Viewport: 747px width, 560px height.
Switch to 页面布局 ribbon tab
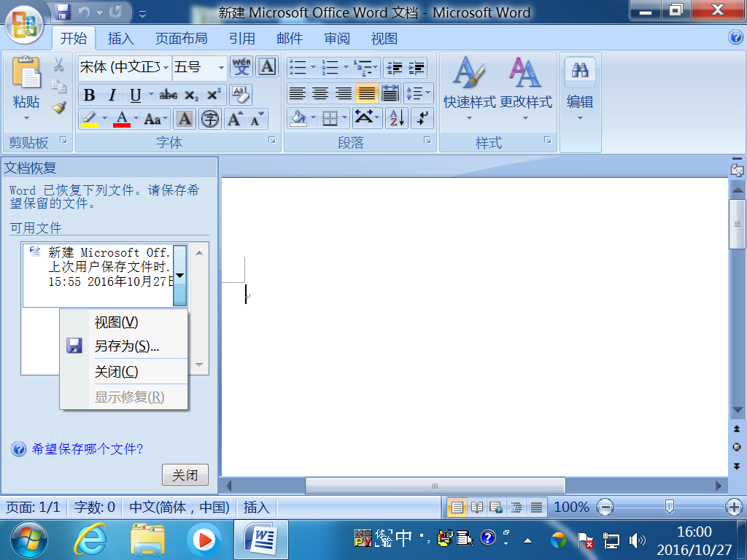(x=181, y=38)
